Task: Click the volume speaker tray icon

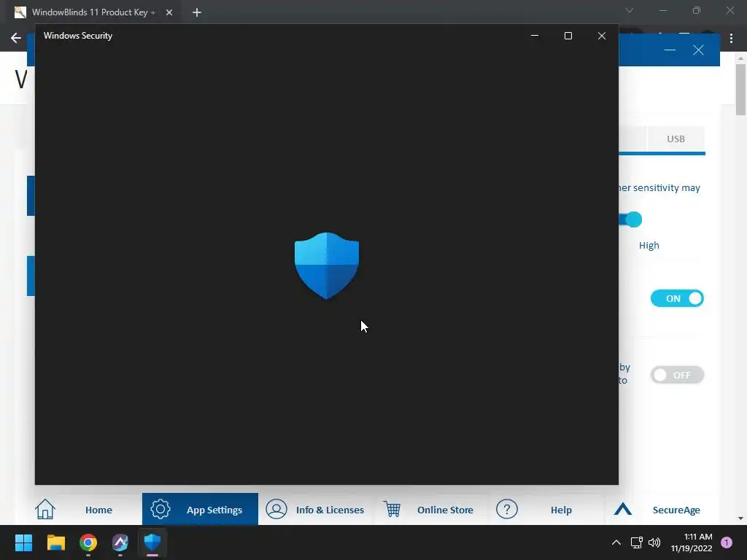Action: pos(654,542)
